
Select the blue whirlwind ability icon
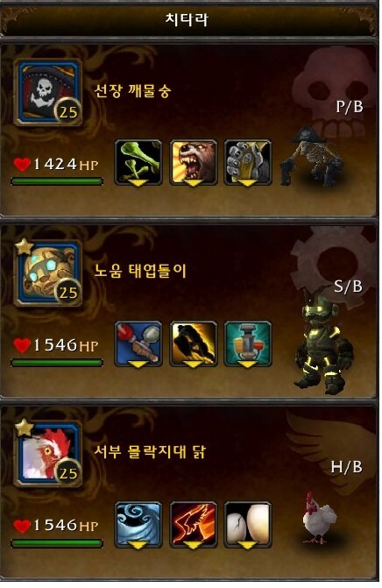138,525
